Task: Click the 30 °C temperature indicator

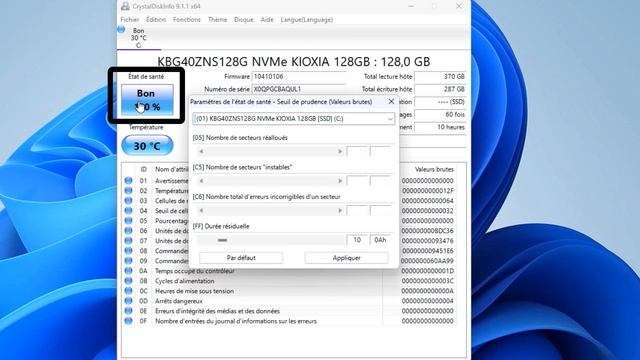Action: tap(147, 146)
